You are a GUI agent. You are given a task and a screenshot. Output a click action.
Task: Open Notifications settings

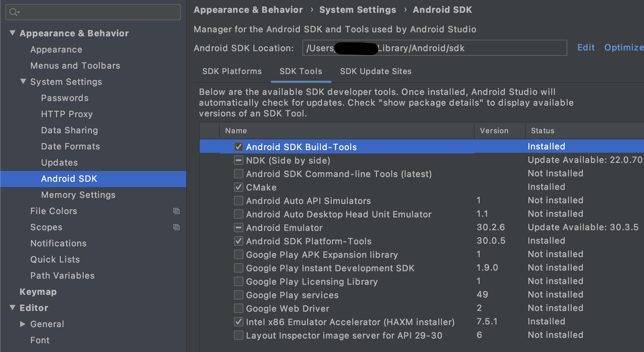click(58, 243)
